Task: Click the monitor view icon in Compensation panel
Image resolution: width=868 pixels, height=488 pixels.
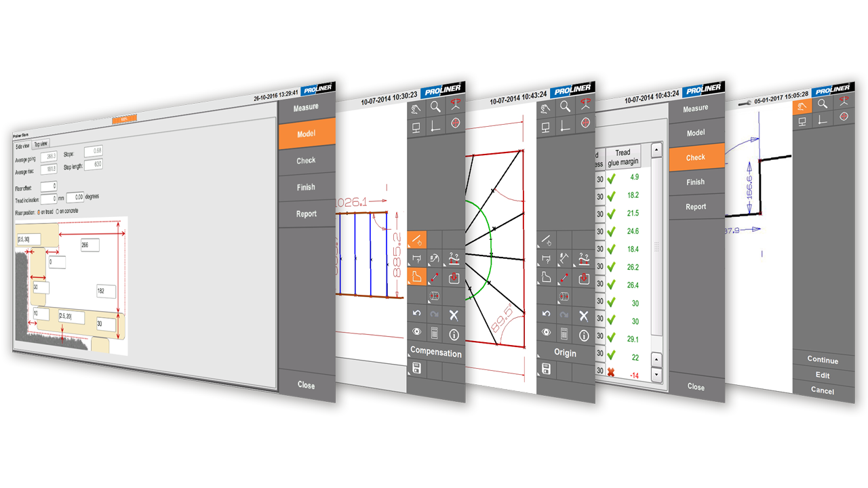Action: pyautogui.click(x=417, y=126)
